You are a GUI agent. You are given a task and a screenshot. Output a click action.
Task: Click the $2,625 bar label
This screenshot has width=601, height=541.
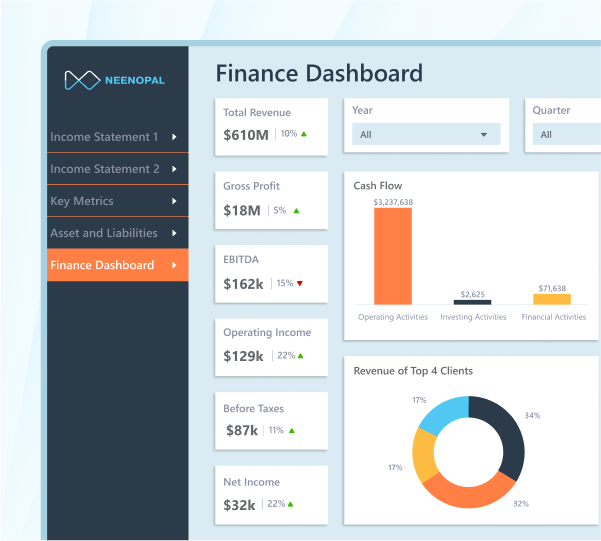(x=473, y=294)
